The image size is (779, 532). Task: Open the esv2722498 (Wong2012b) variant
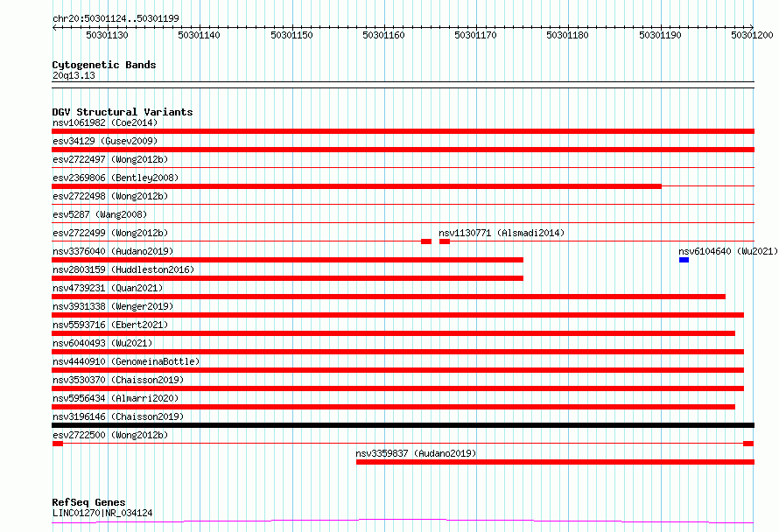pyautogui.click(x=110, y=196)
